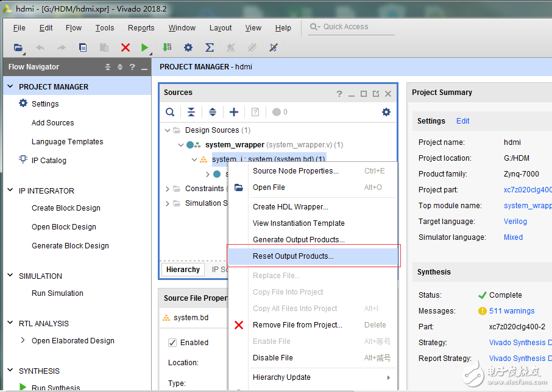Click the Program device bitstream icon
The image size is (552, 392).
[x=167, y=47]
